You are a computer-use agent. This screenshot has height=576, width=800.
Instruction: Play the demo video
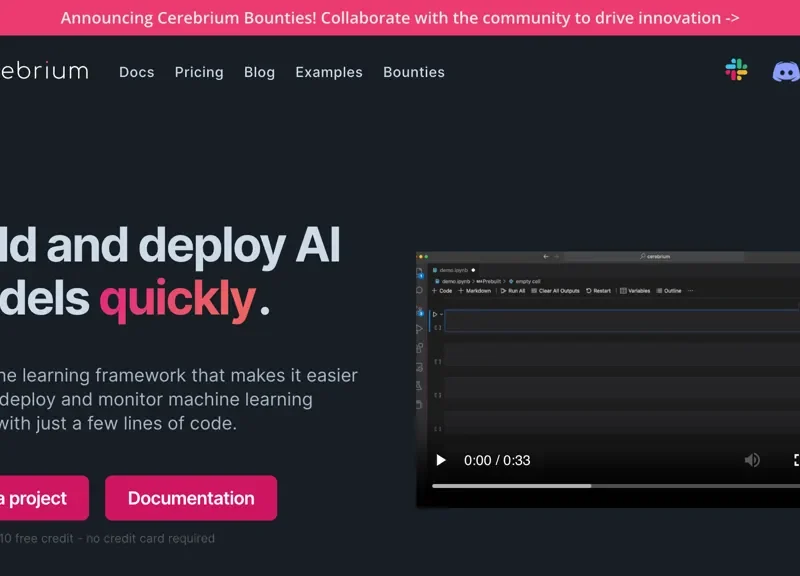441,460
